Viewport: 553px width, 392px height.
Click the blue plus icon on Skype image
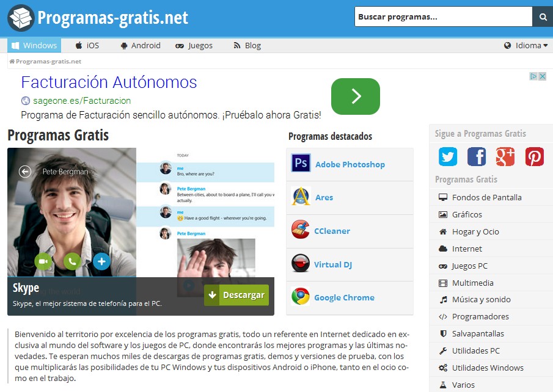point(101,261)
